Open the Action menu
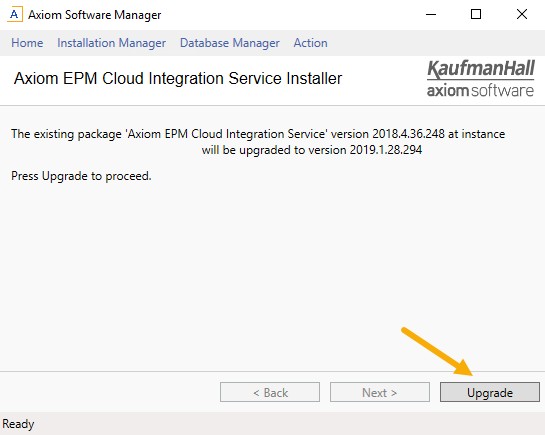Viewport: 545px width, 435px height. (x=310, y=43)
